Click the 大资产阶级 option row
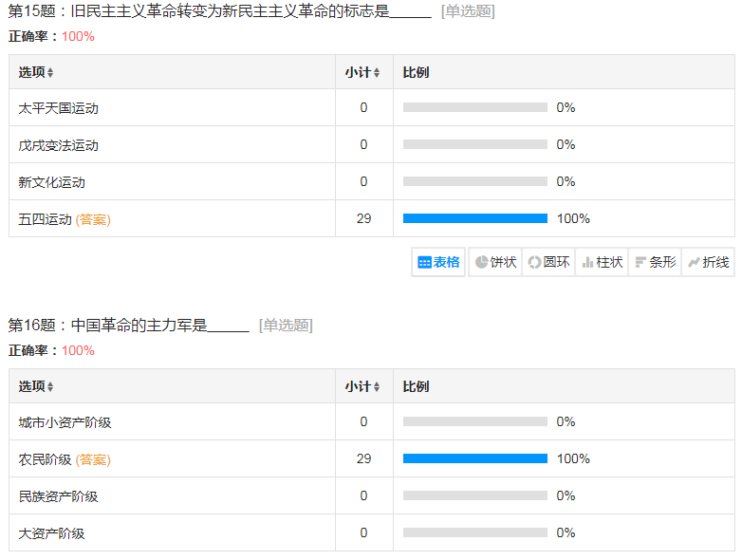 click(51, 533)
